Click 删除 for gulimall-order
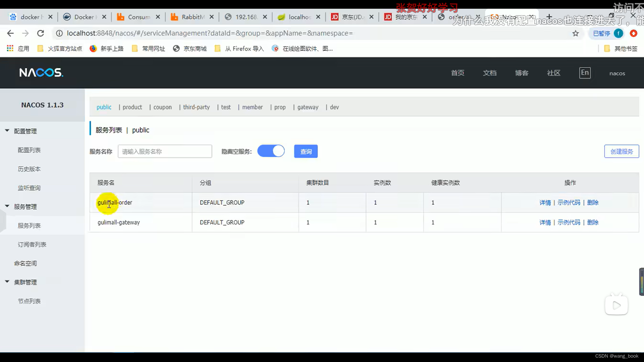 pos(593,202)
